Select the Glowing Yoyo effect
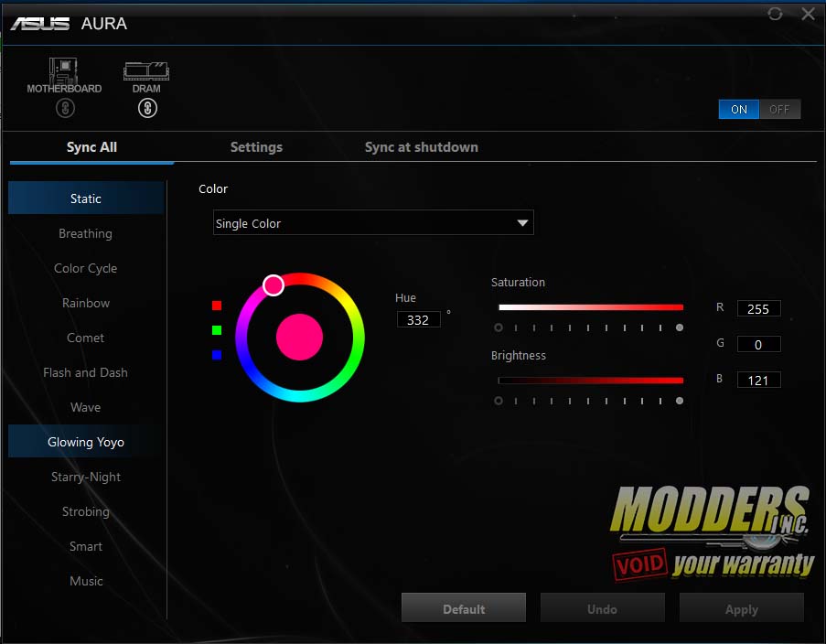The width and height of the screenshot is (826, 644). (x=86, y=442)
